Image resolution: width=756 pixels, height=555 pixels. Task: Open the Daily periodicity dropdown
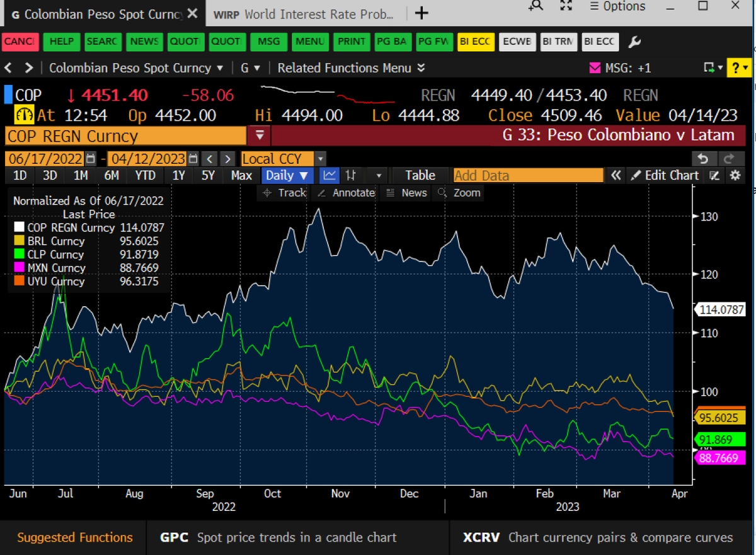(287, 176)
